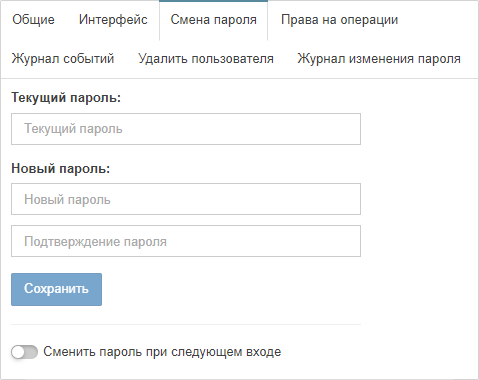
Task: Select the Смена пароля tab
Action: pyautogui.click(x=214, y=20)
